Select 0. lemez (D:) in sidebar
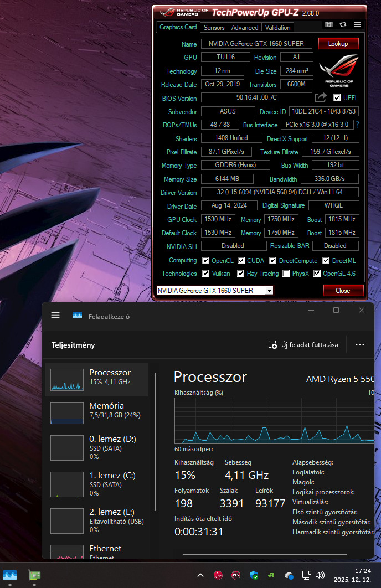This screenshot has width=381, height=588. [x=97, y=447]
